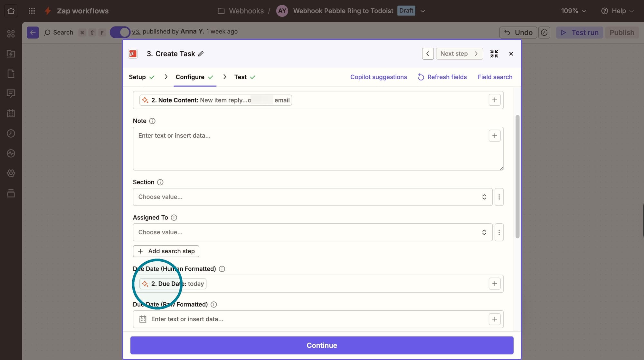Screen dimensions: 644x360
Task: Click the Publish button
Action: (622, 33)
